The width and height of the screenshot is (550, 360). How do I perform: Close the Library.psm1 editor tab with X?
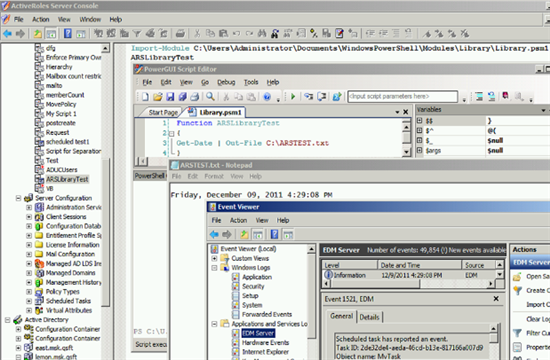pos(405,112)
